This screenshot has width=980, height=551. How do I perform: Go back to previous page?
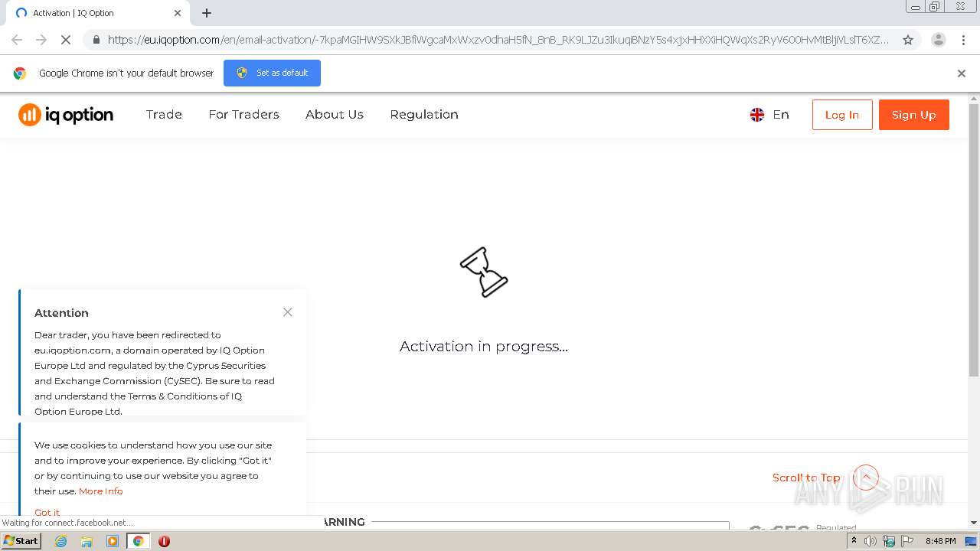click(17, 40)
